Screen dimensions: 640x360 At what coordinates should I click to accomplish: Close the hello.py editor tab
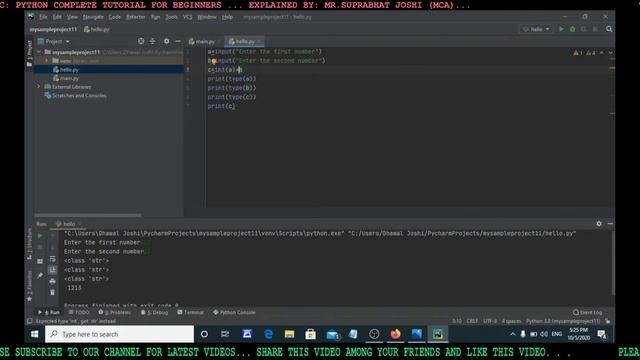(259, 41)
